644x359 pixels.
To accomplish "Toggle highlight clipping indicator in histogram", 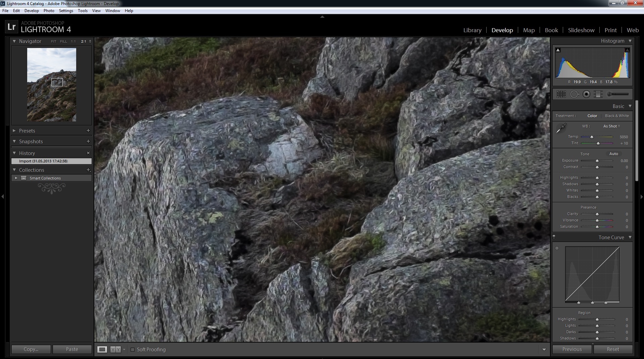I will pos(627,50).
